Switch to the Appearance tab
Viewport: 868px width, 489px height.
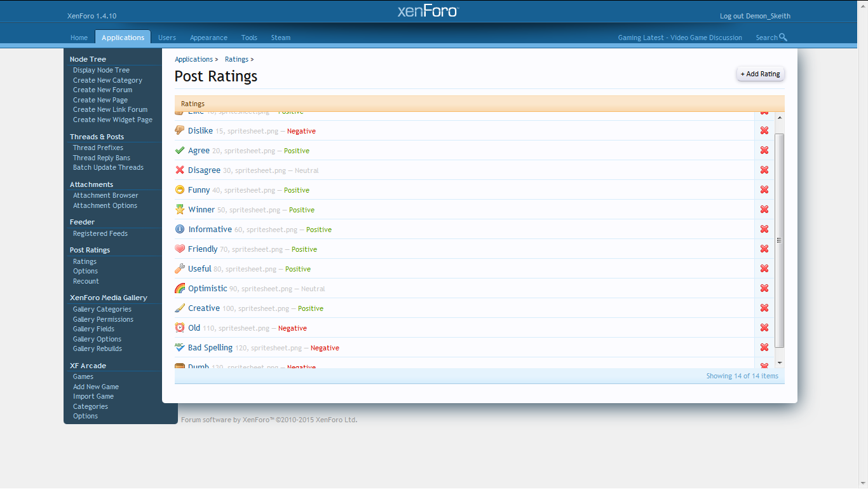click(208, 38)
